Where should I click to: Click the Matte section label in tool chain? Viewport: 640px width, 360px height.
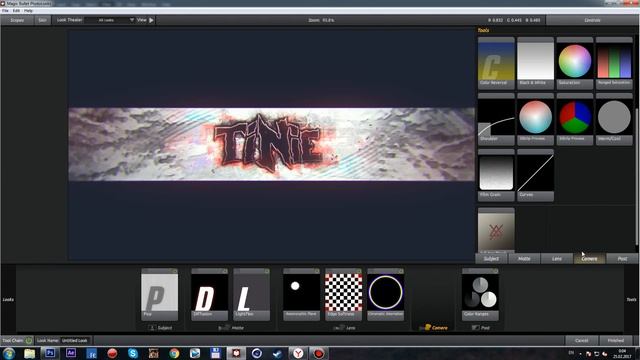[232, 328]
